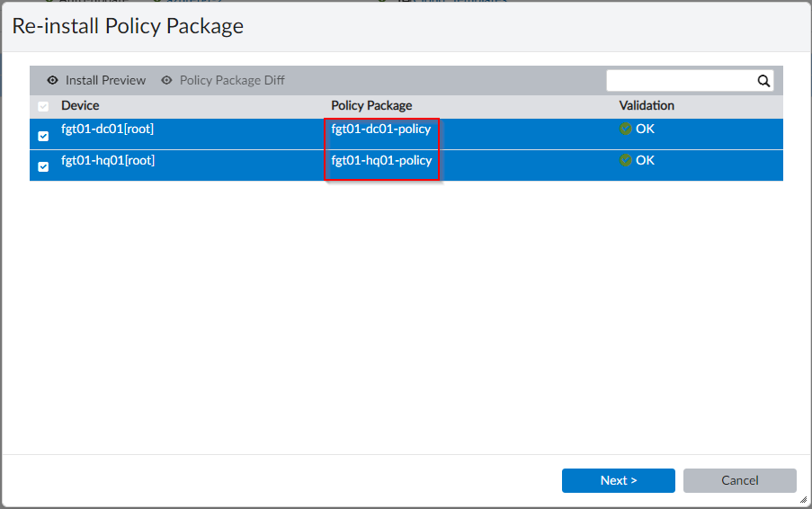The width and height of the screenshot is (812, 509).
Task: Select the fgt01-hq01-policy package cell
Action: pyautogui.click(x=381, y=161)
